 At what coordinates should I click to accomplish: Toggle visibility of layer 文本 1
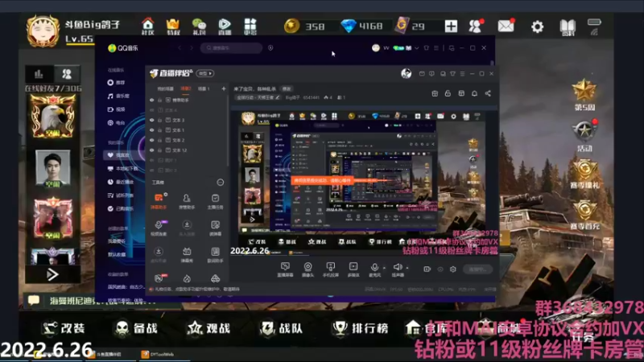click(152, 130)
